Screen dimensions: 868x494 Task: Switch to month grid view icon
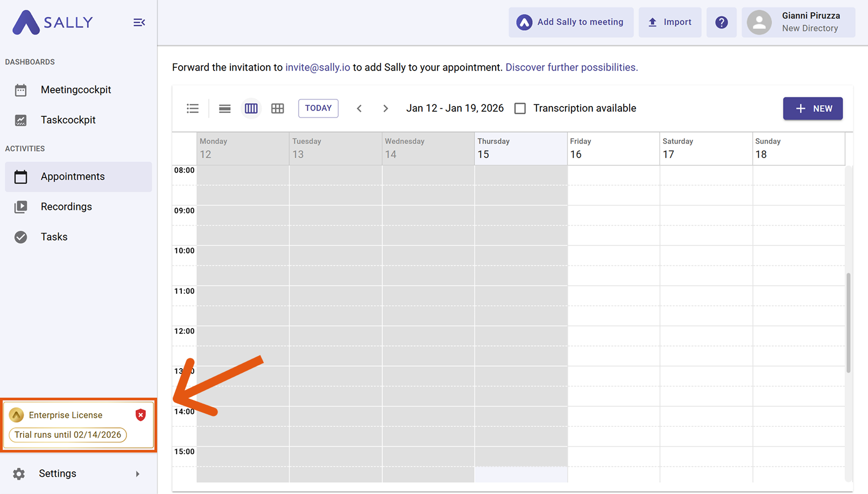[x=278, y=109]
